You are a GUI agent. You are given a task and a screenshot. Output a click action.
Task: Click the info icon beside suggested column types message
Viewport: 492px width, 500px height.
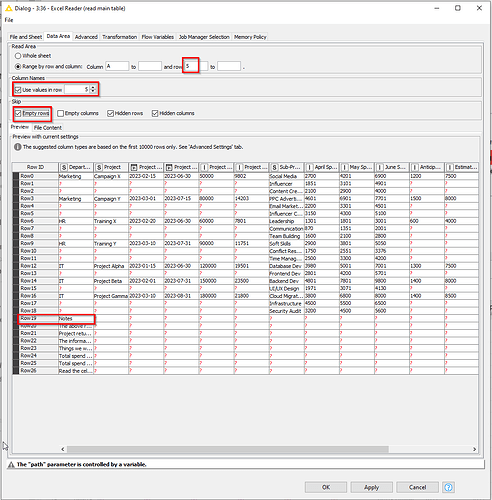coord(18,147)
